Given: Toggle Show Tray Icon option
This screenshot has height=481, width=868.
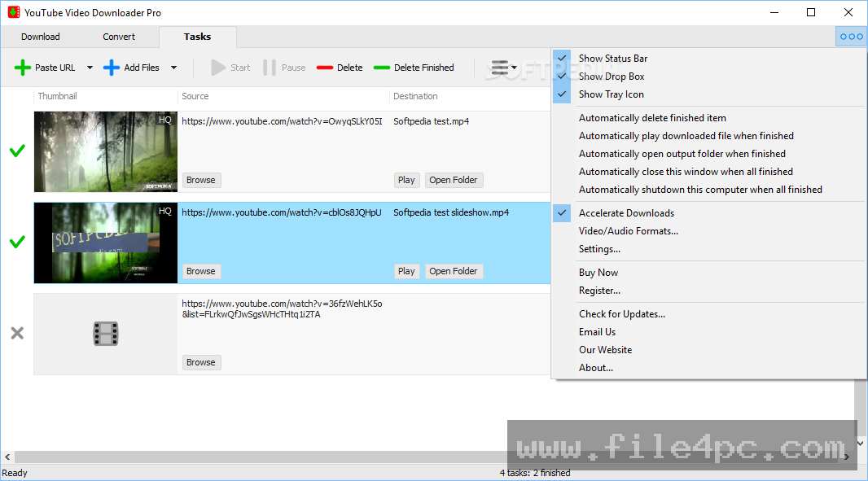Looking at the screenshot, I should click(x=612, y=94).
